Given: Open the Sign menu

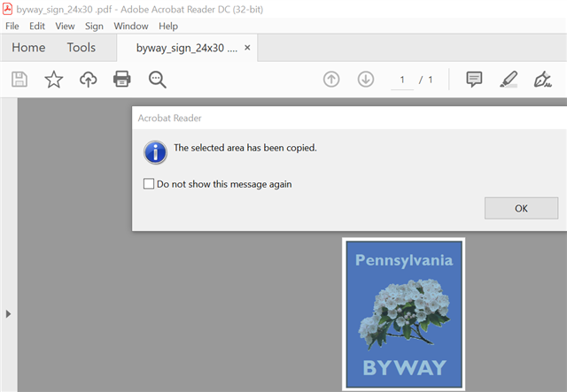Looking at the screenshot, I should coord(94,27).
